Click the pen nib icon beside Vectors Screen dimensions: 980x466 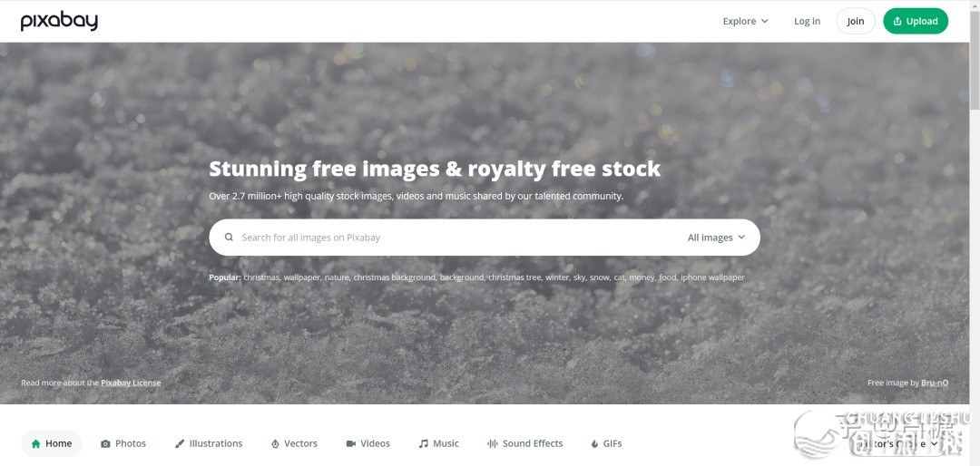point(274,443)
